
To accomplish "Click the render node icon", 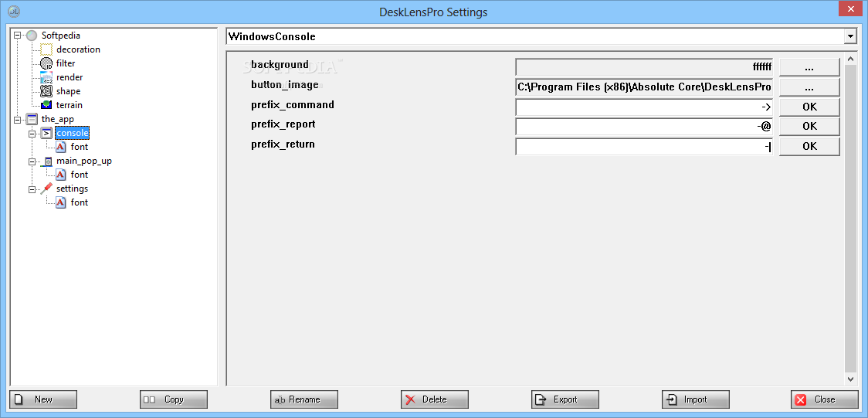I will coord(46,77).
